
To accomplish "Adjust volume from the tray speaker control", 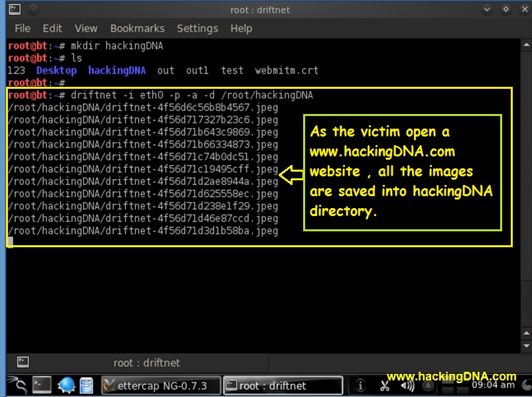I will click(x=406, y=385).
